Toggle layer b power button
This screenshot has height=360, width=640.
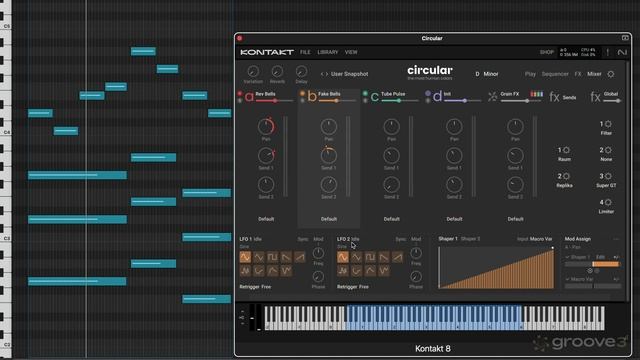[x=302, y=93]
